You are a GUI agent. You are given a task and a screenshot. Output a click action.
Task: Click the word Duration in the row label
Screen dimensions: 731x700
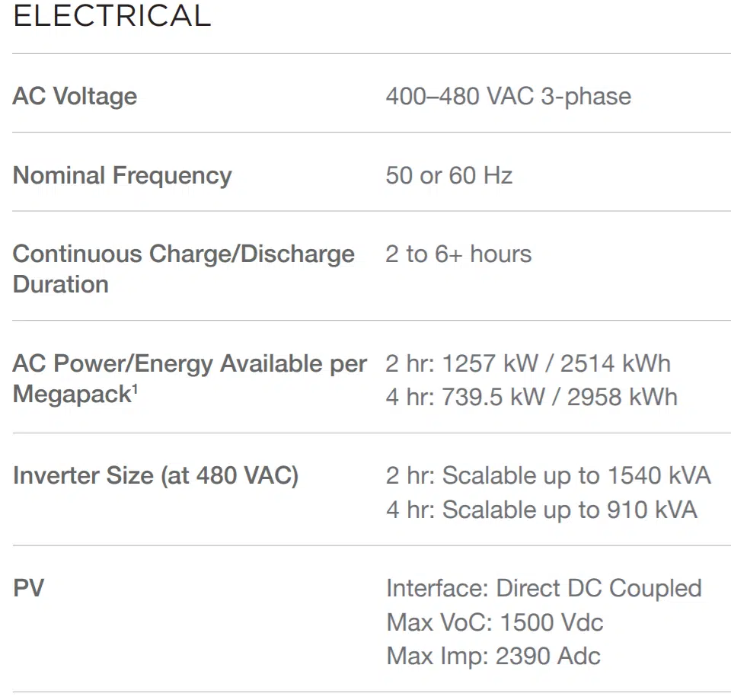tap(61, 284)
